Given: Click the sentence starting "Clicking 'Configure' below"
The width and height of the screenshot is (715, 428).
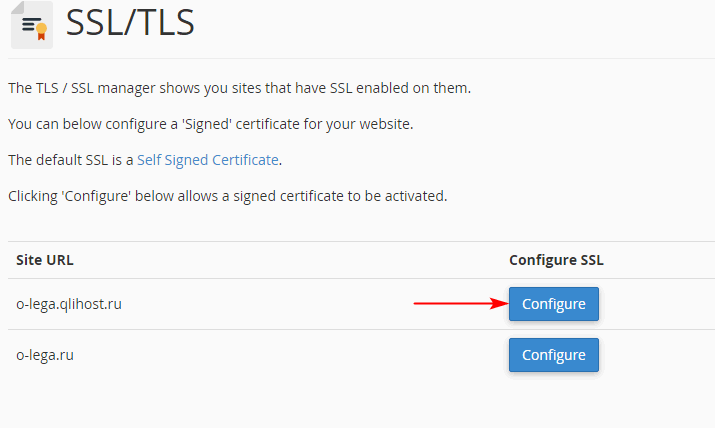Looking at the screenshot, I should (228, 196).
